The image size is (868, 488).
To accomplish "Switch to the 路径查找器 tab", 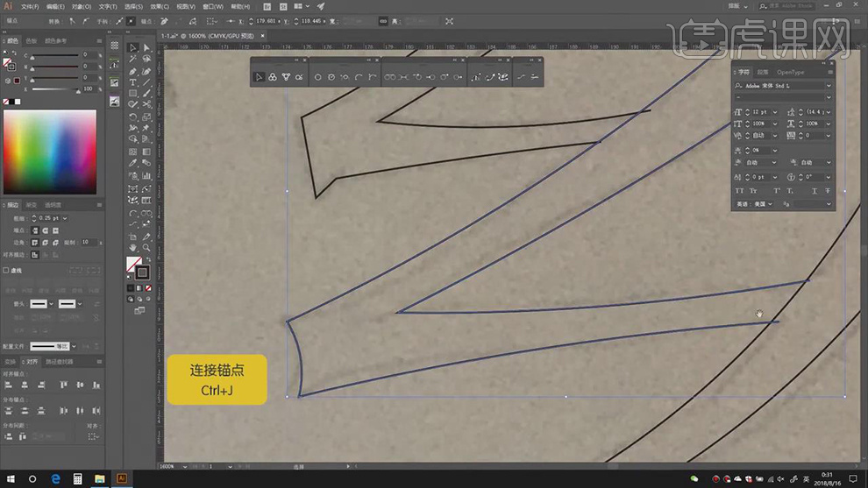I will tap(60, 361).
